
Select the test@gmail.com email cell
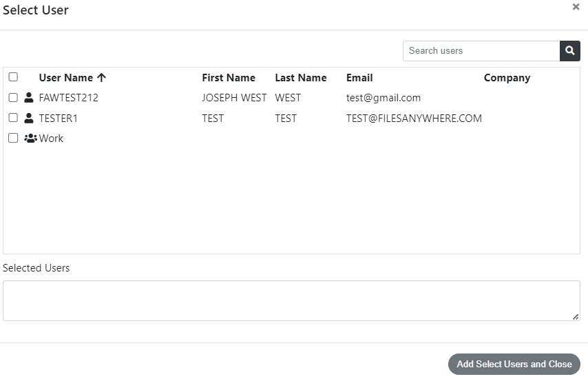tap(384, 98)
